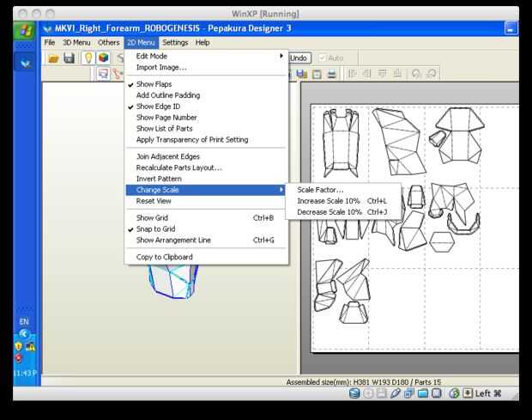Click the VirtualBox mouse integration icon
This screenshot has height=420, width=532.
pyautogui.click(x=454, y=393)
